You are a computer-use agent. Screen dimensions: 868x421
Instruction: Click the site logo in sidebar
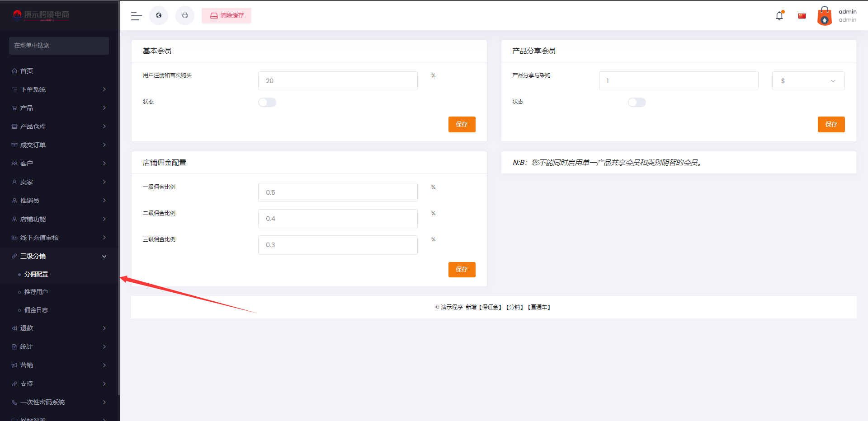[41, 15]
